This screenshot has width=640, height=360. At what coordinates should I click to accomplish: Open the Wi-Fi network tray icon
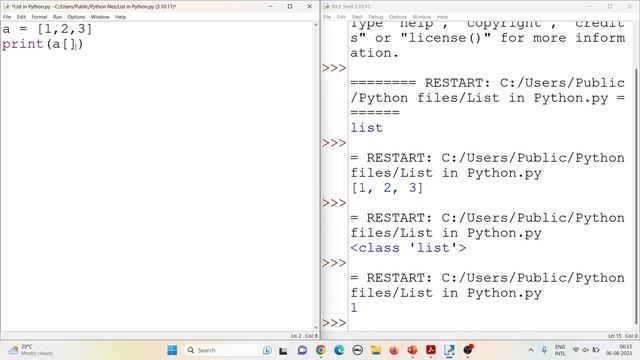tap(576, 350)
